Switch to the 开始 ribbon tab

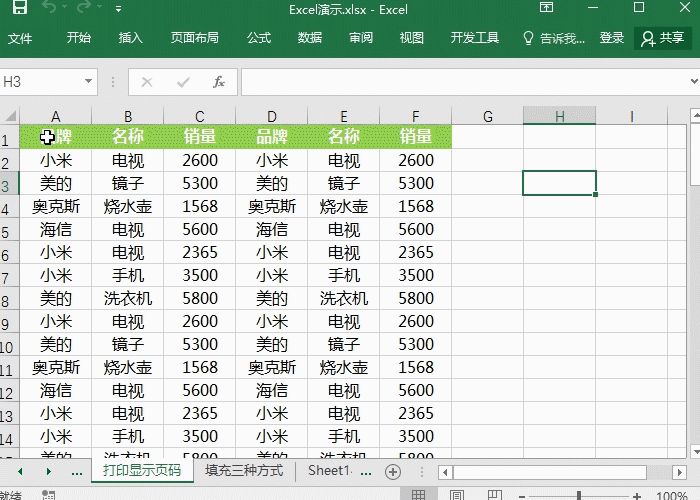[79, 38]
